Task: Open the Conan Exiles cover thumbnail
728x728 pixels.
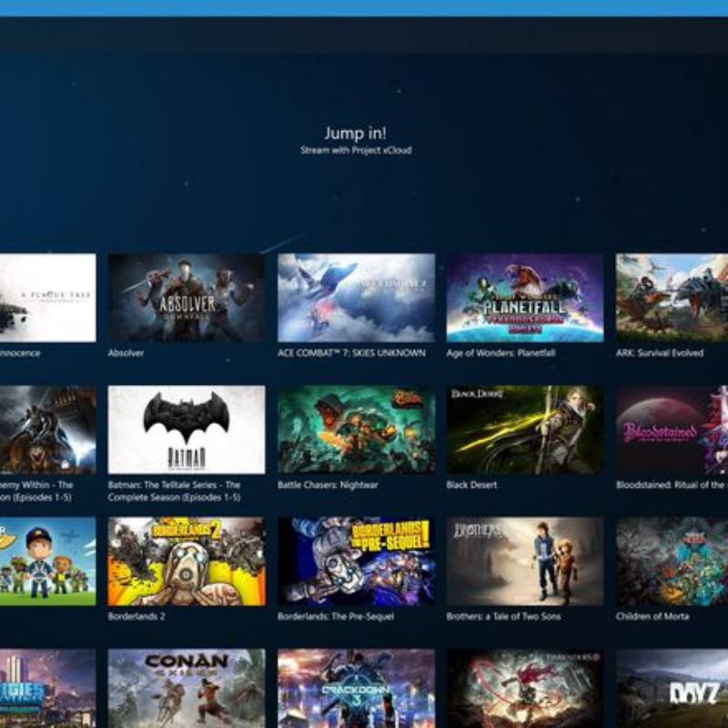Action: (187, 689)
